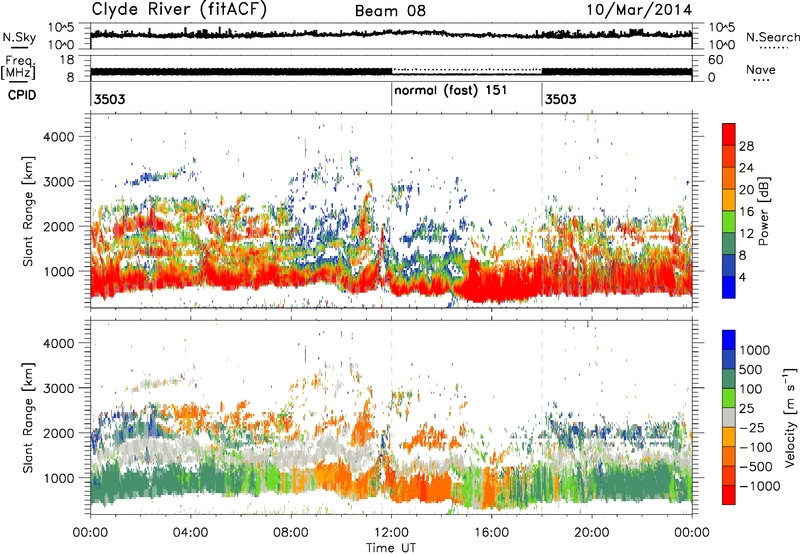Image resolution: width=800 pixels, height=554 pixels.
Task: Click the gray segment of Velocity colorbar
Action: point(729,418)
